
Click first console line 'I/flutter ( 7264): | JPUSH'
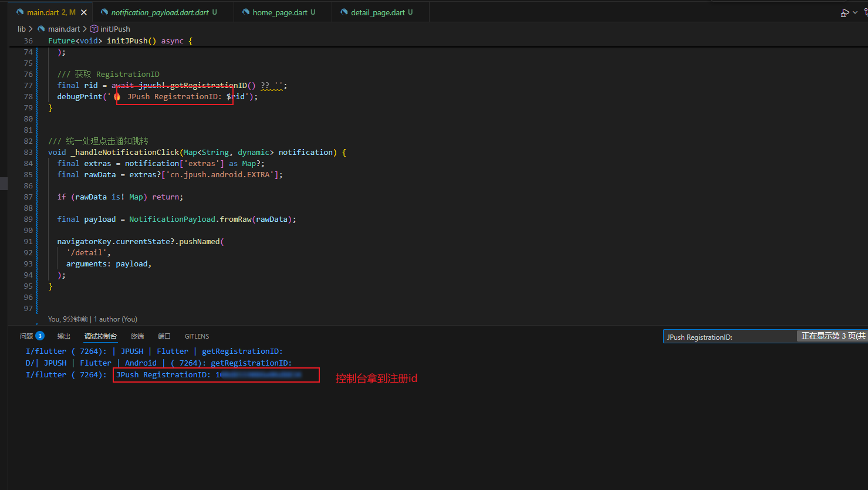click(154, 351)
